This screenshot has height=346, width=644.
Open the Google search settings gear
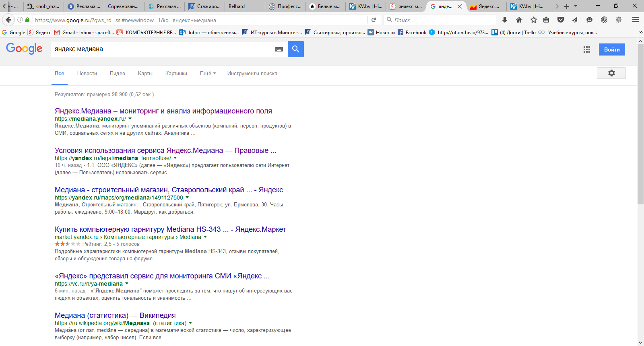coord(611,73)
